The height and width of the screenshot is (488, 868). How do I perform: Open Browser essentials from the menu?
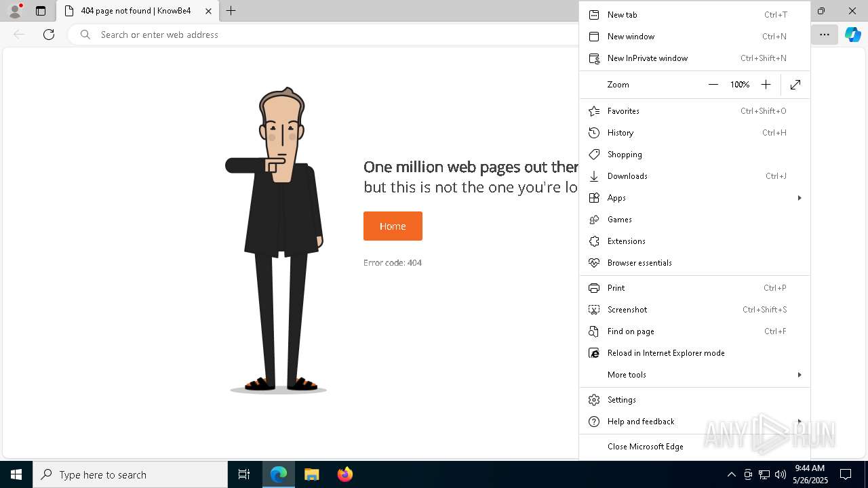(x=694, y=263)
